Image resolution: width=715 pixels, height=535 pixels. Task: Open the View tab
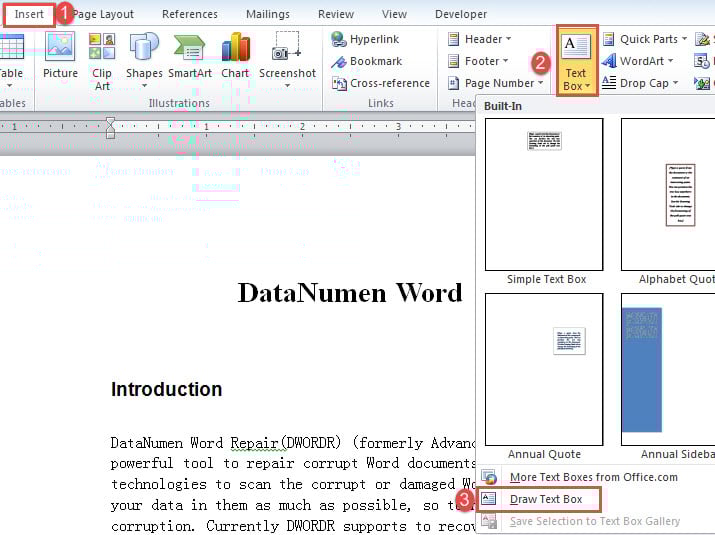coord(394,14)
